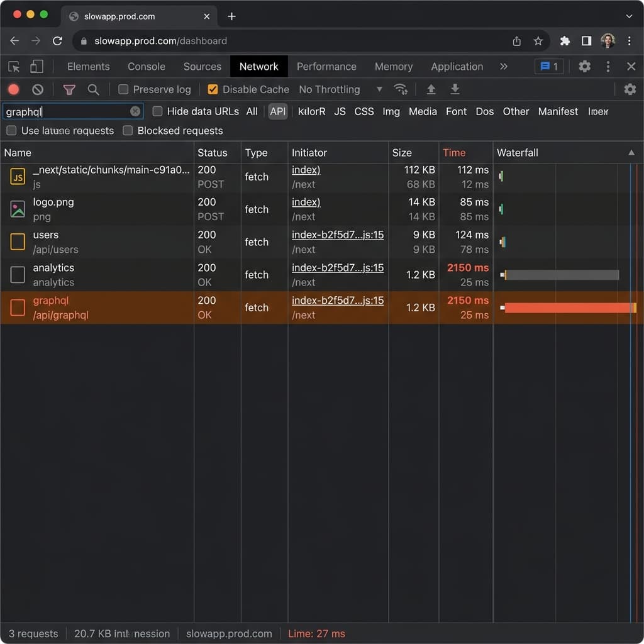Filter requests by JS type
Screen dimensions: 644x644
point(340,111)
